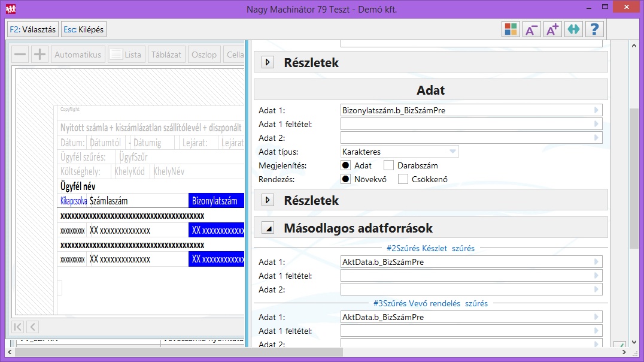Click arrow in #2Szűrés Adat 2 field
This screenshot has width=644, height=362.
pyautogui.click(x=596, y=289)
